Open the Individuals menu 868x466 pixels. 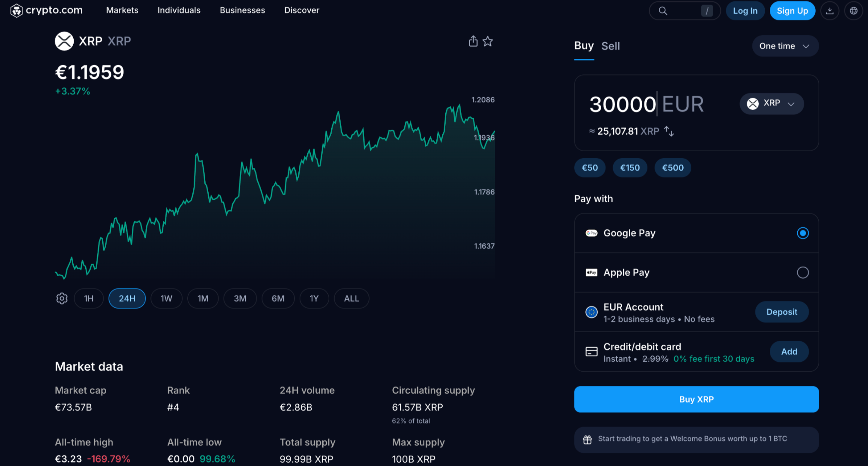pyautogui.click(x=179, y=10)
